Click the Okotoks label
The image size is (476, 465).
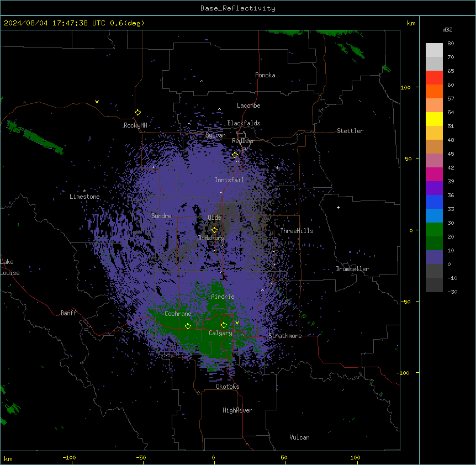click(228, 387)
